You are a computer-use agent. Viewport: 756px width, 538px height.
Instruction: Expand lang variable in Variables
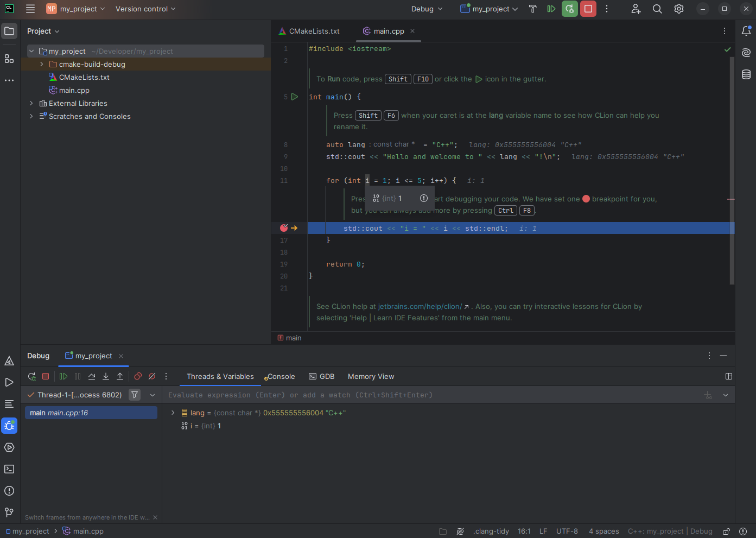tap(173, 413)
